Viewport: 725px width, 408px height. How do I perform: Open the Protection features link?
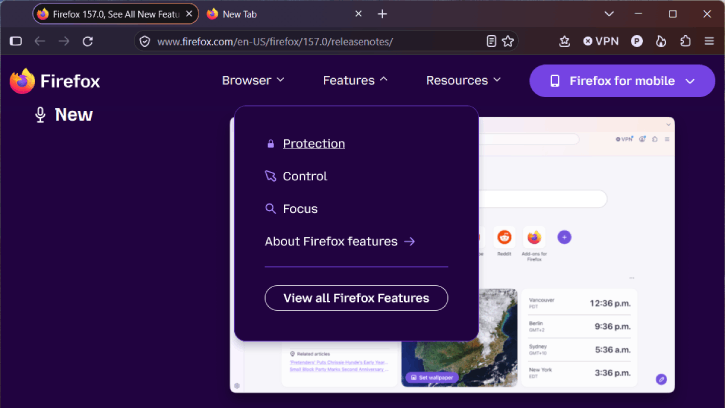click(x=313, y=143)
